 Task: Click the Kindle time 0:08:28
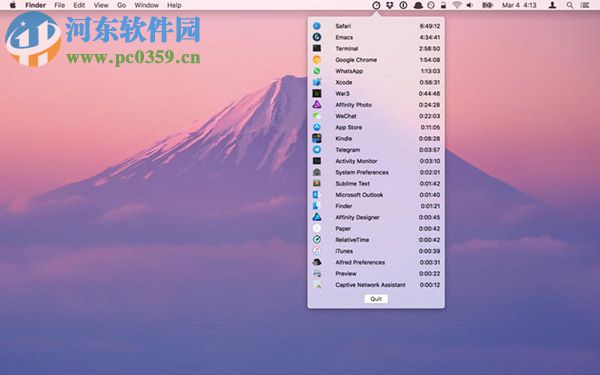[x=430, y=139]
